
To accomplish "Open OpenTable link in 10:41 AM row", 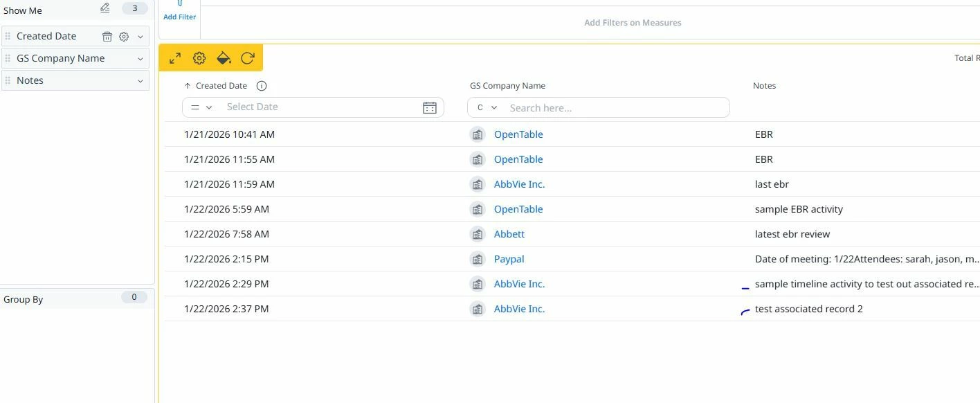I will coord(518,134).
